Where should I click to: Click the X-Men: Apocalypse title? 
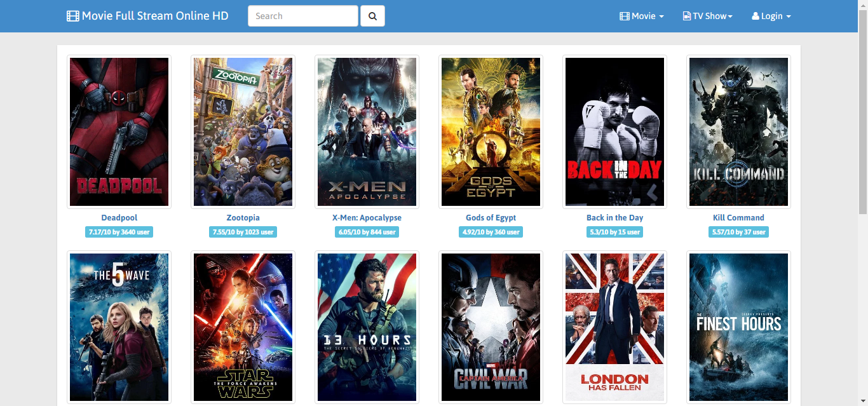367,217
